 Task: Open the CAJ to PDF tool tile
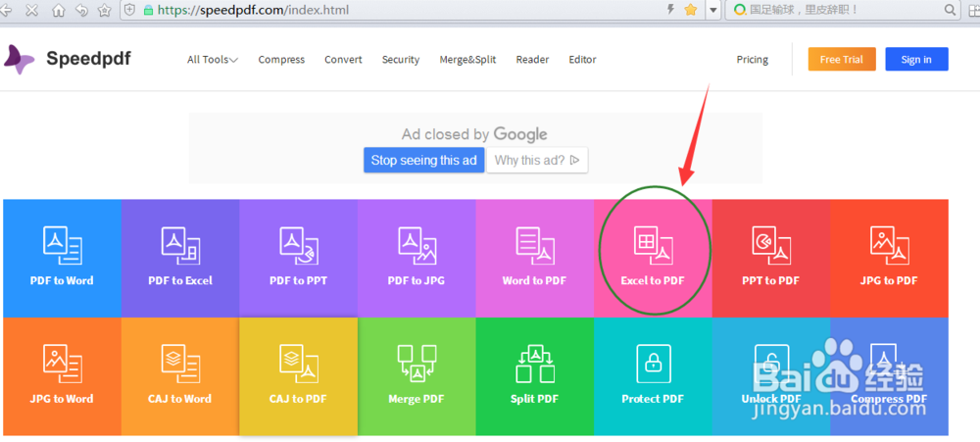(x=298, y=376)
